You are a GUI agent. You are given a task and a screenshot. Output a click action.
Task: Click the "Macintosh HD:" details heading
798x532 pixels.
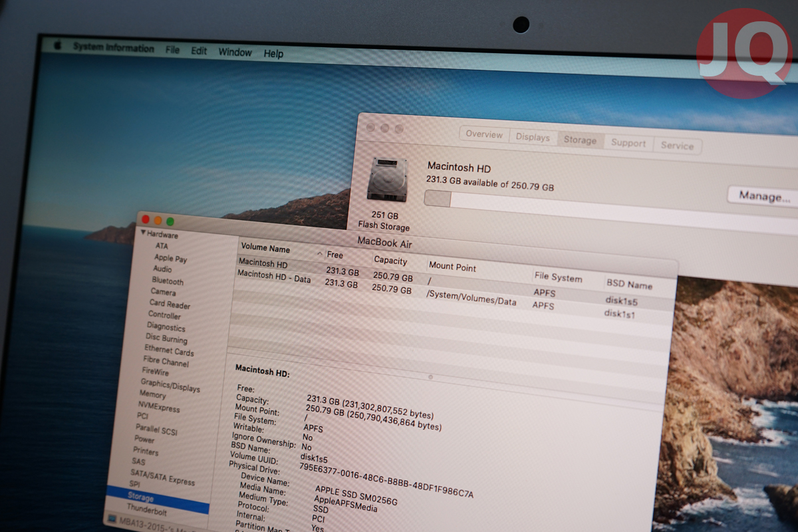coord(262,370)
